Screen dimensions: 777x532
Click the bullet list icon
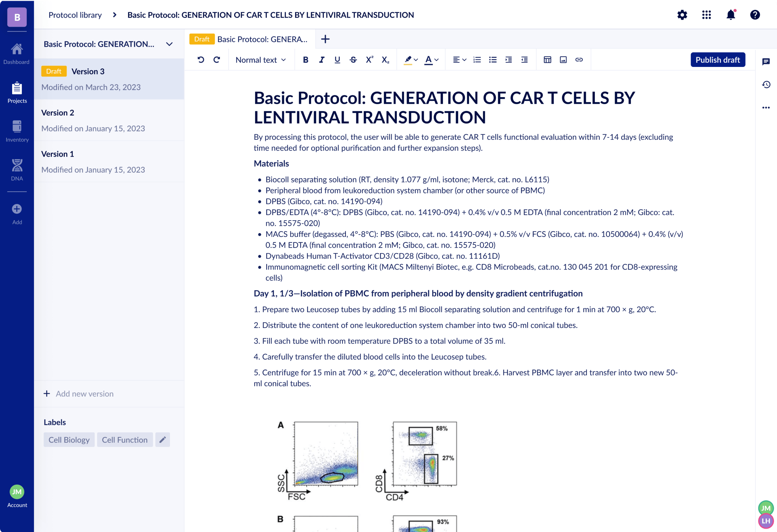tap(492, 60)
